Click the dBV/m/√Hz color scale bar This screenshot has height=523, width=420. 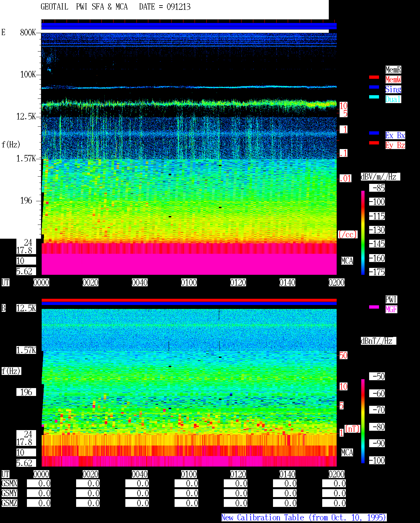pyautogui.click(x=363, y=232)
